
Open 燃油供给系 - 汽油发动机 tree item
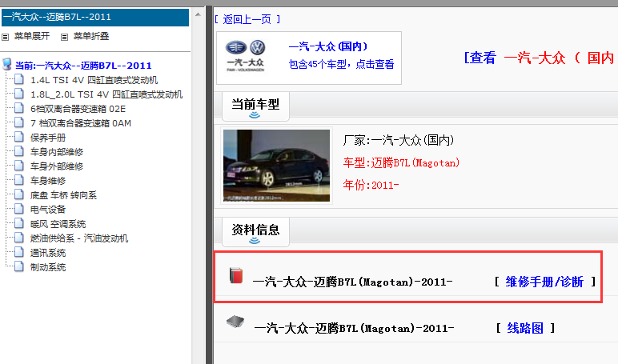[x=79, y=238]
